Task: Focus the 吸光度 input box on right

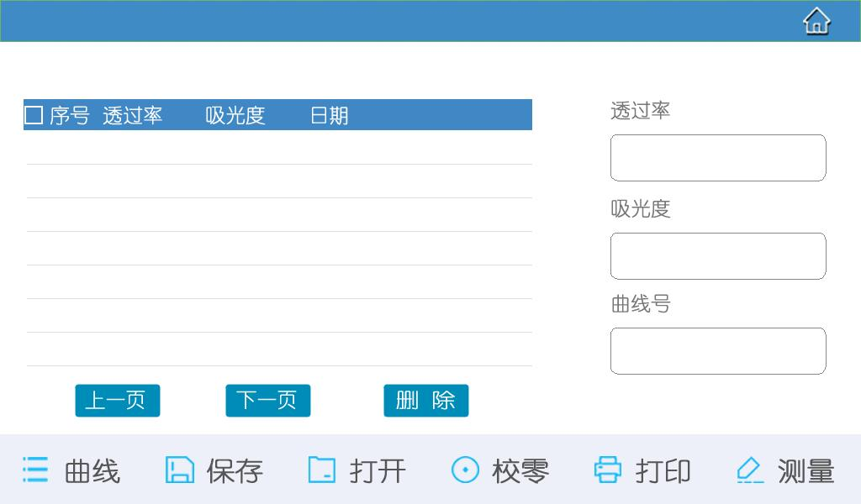Action: (717, 256)
